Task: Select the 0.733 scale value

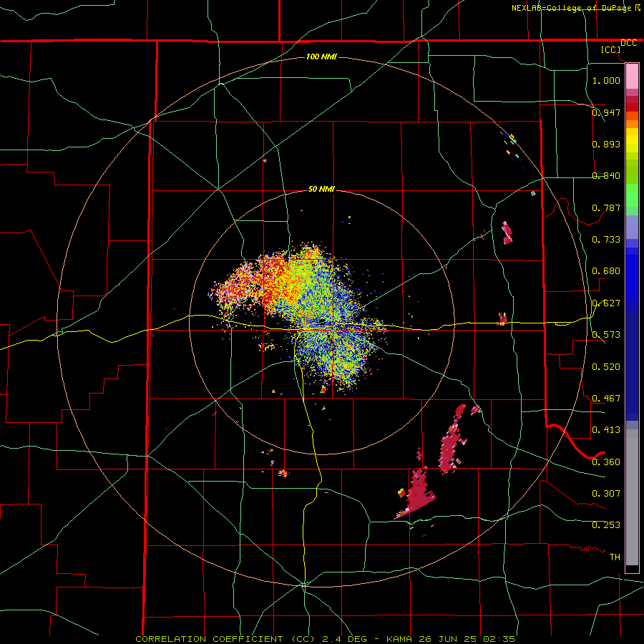Action: [606, 240]
